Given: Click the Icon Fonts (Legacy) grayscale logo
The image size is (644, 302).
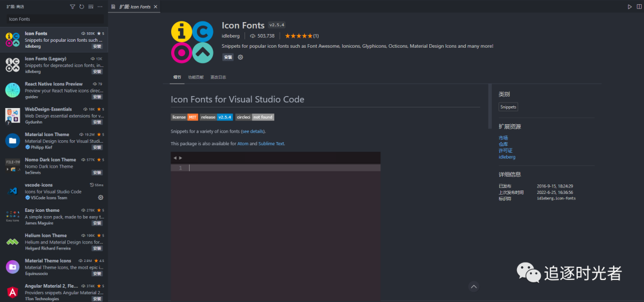Looking at the screenshot, I should (x=13, y=65).
